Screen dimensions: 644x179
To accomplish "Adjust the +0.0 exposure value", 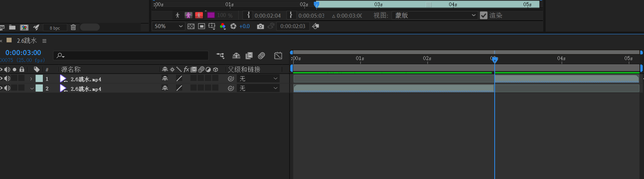I will coord(244,26).
